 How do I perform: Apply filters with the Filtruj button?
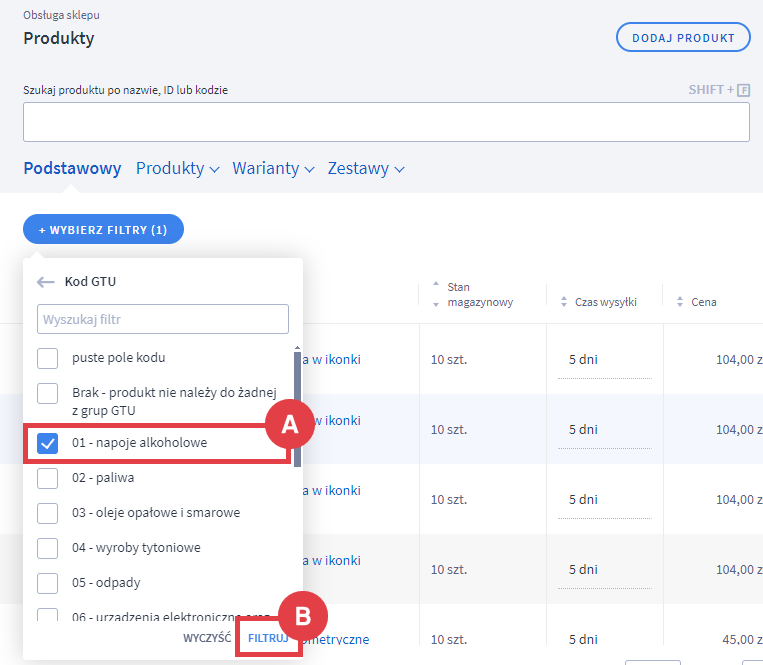(x=268, y=637)
